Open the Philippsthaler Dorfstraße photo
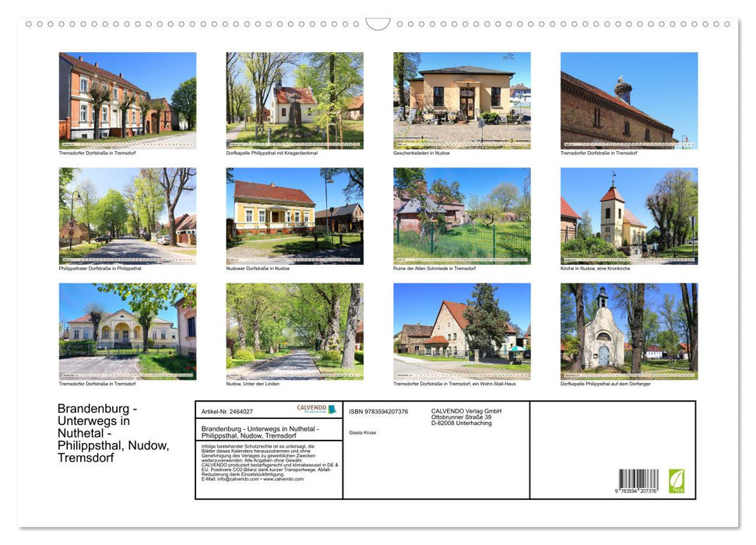The height and width of the screenshot is (545, 756). (x=128, y=216)
